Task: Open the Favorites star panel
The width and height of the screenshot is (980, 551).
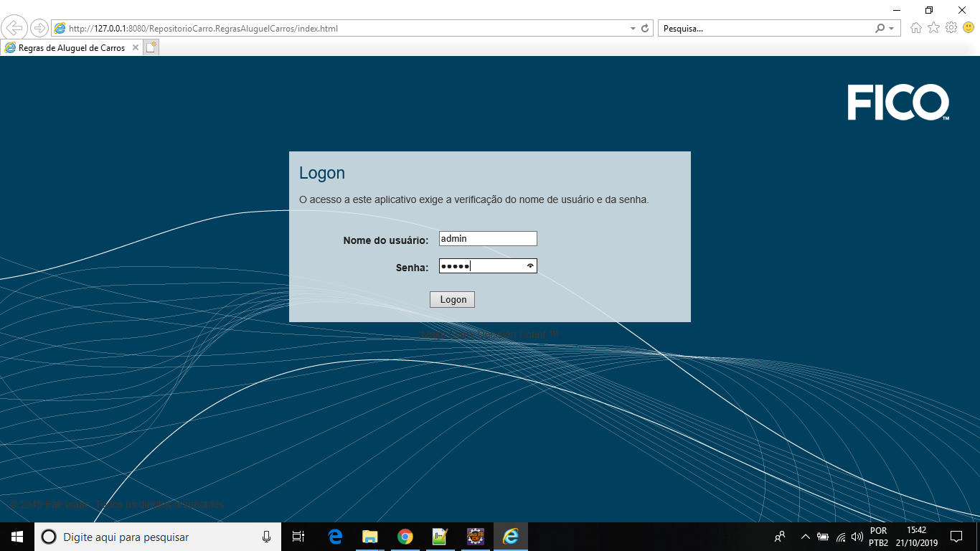Action: (x=933, y=28)
